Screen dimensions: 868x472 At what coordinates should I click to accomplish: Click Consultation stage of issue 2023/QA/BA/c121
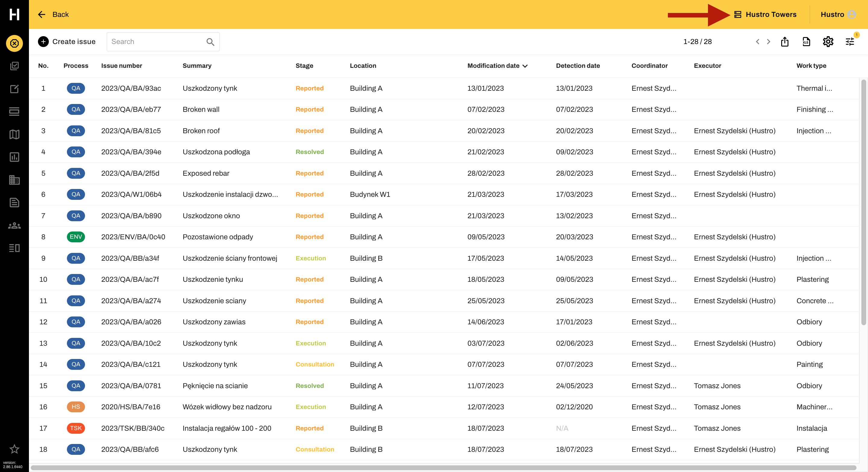(x=314, y=364)
